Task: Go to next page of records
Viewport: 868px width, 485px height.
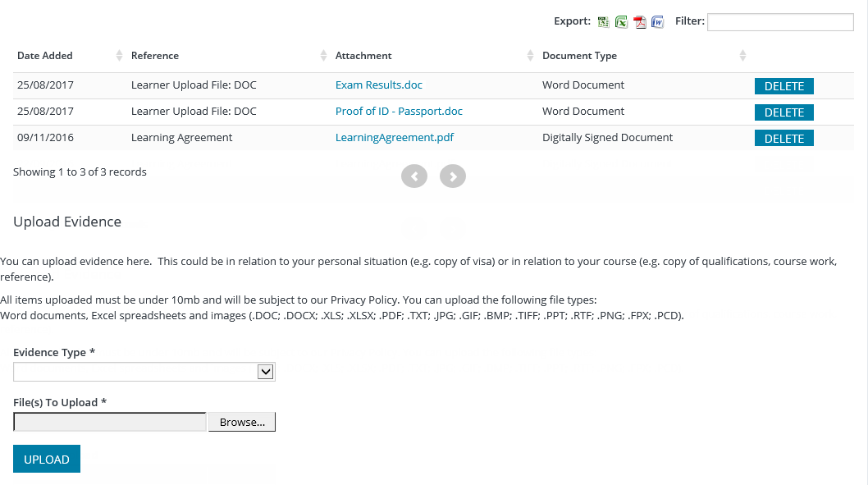Action: 453,176
